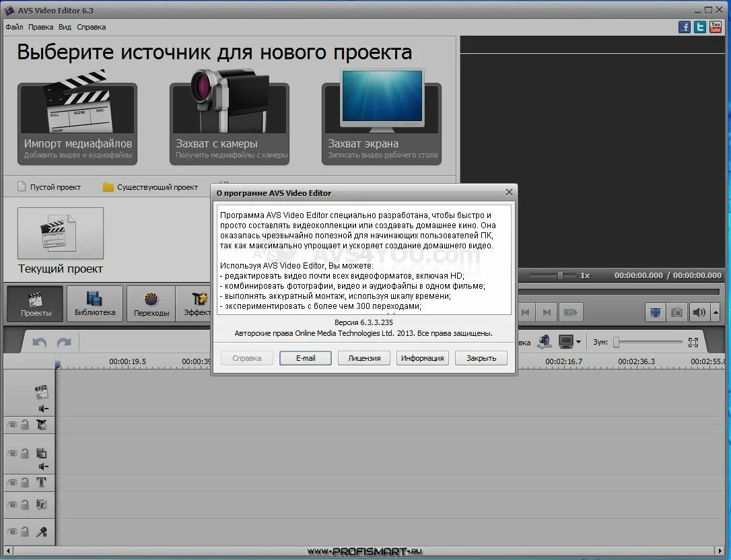Open the monitor view dropdown arrow
Viewport: 731px width, 560px height.
[579, 342]
